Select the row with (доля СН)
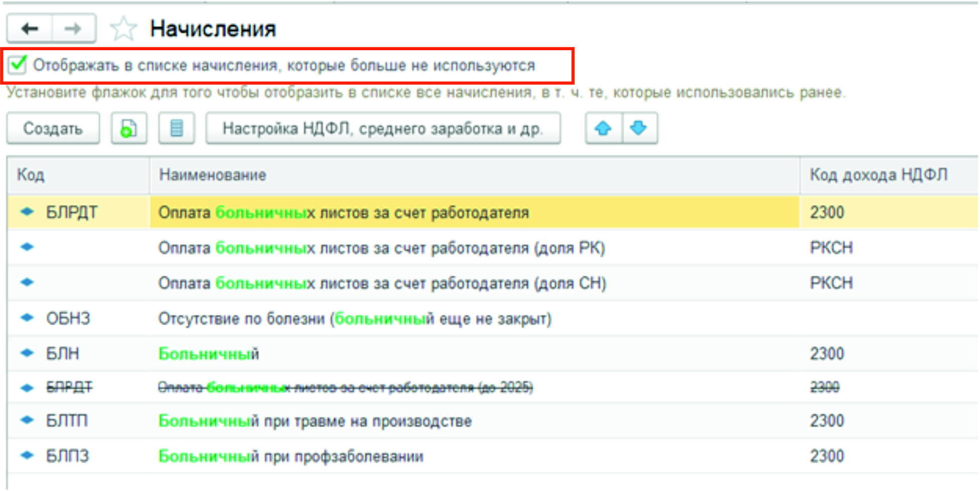The height and width of the screenshot is (491, 980). (x=382, y=283)
